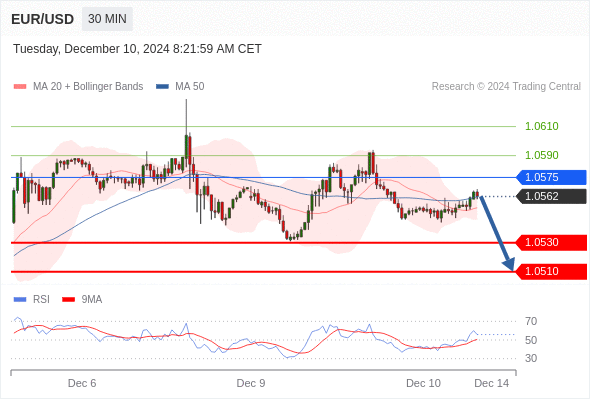The width and height of the screenshot is (590, 400).
Task: Click the blue MA 50 legend swatch
Action: [162, 87]
